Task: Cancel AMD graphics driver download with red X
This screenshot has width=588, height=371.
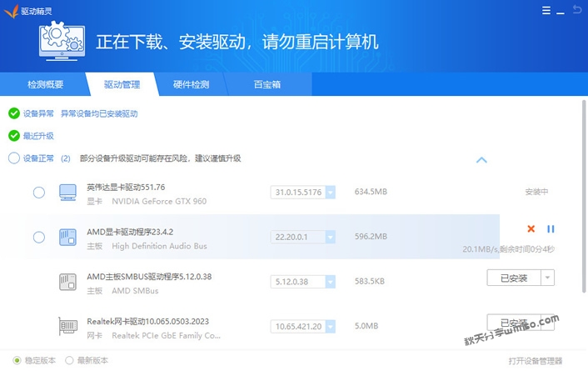Action: coord(531,228)
